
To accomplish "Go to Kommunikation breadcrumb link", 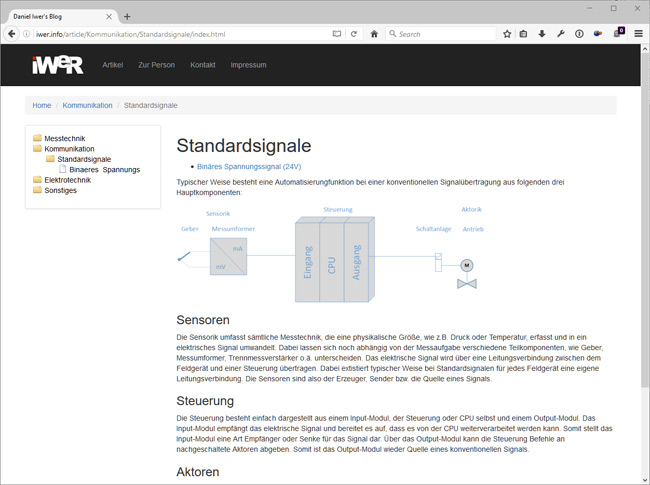I will point(87,105).
